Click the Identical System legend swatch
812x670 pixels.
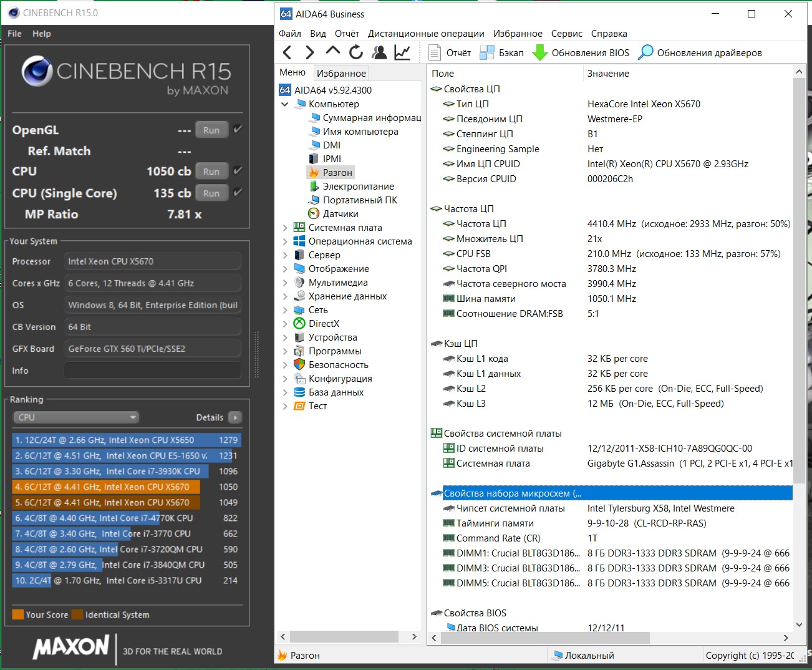point(77,614)
